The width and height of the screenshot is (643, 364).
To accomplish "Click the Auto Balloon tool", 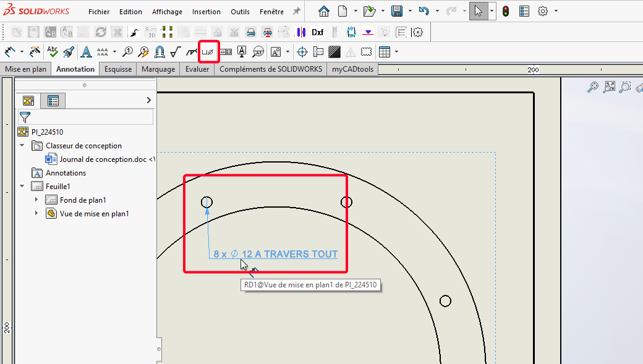I will coord(143,52).
